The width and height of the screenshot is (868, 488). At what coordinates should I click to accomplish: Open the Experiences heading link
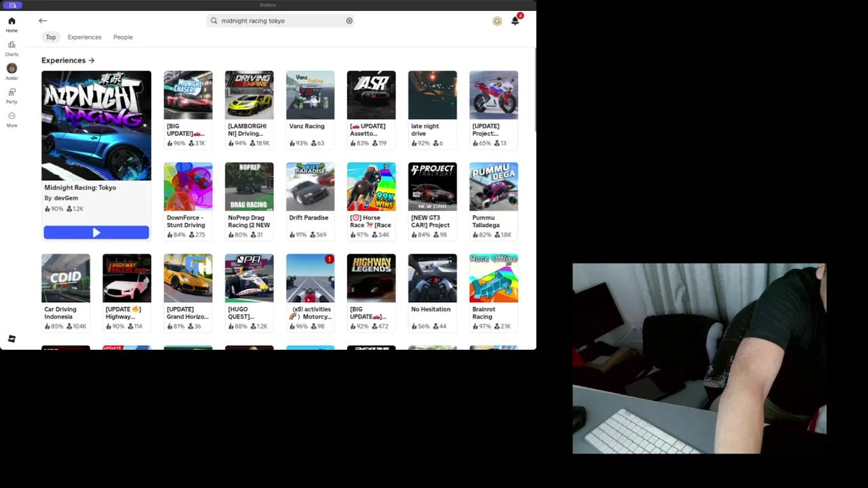point(68,60)
